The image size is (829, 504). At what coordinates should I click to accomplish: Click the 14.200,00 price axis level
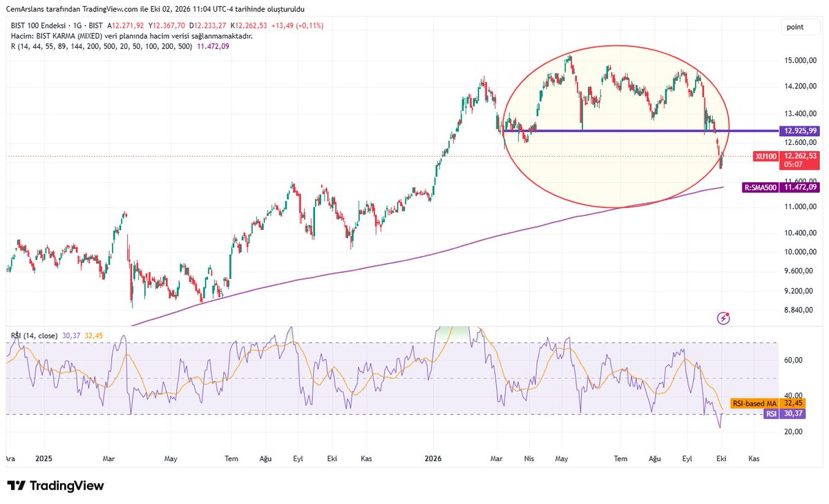801,86
